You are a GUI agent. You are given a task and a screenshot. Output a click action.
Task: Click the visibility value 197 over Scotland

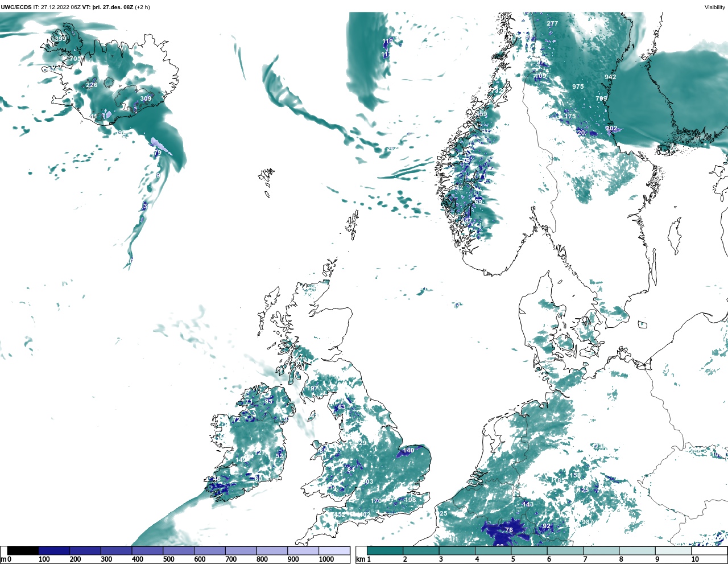coord(313,389)
